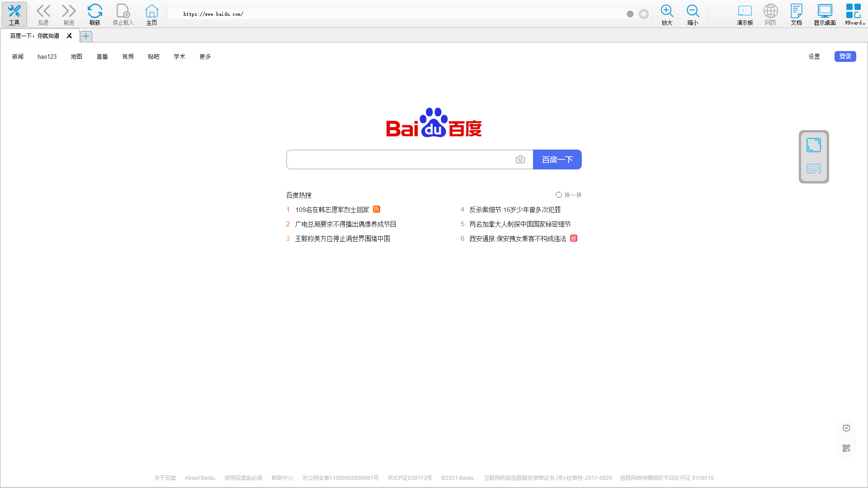Screen dimensions: 868x488
Task: Click the 放大 zoom in icon
Action: 667,14
